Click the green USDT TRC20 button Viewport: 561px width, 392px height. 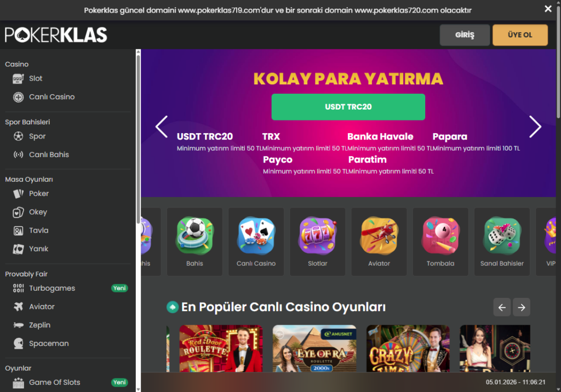pos(348,107)
